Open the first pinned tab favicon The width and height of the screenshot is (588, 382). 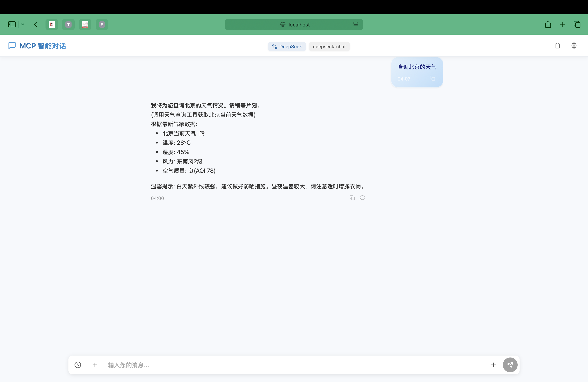[52, 25]
